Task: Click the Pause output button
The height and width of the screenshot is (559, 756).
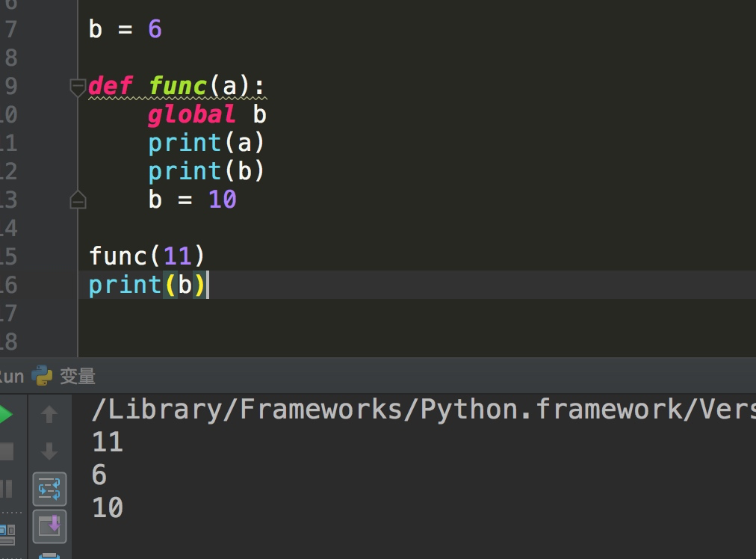Action: (x=6, y=489)
